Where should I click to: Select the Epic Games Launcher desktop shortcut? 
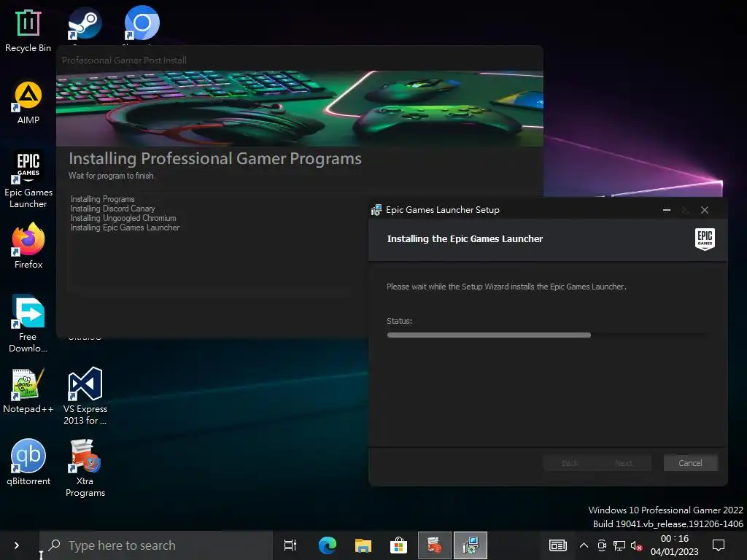[x=28, y=179]
